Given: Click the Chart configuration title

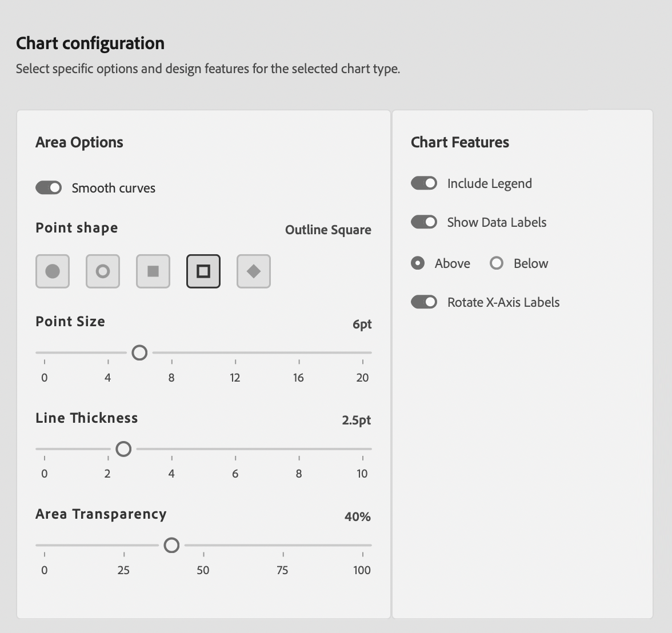Looking at the screenshot, I should tap(90, 43).
